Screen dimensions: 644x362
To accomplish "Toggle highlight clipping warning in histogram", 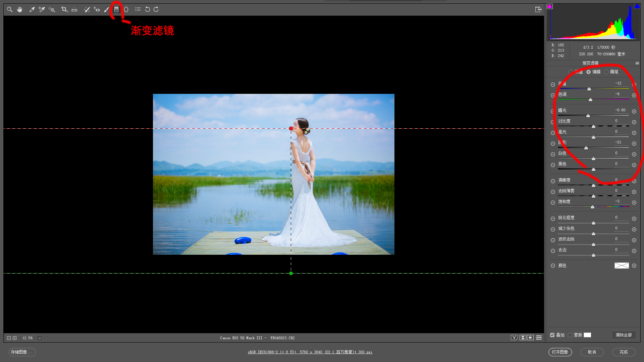I will click(x=637, y=6).
